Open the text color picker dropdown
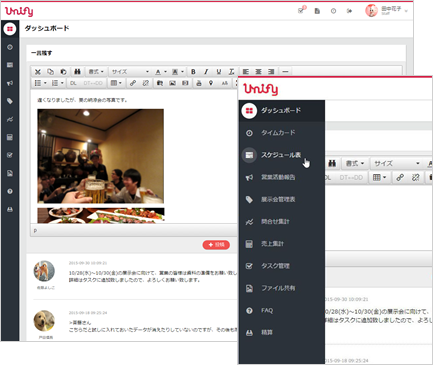 tap(161, 72)
